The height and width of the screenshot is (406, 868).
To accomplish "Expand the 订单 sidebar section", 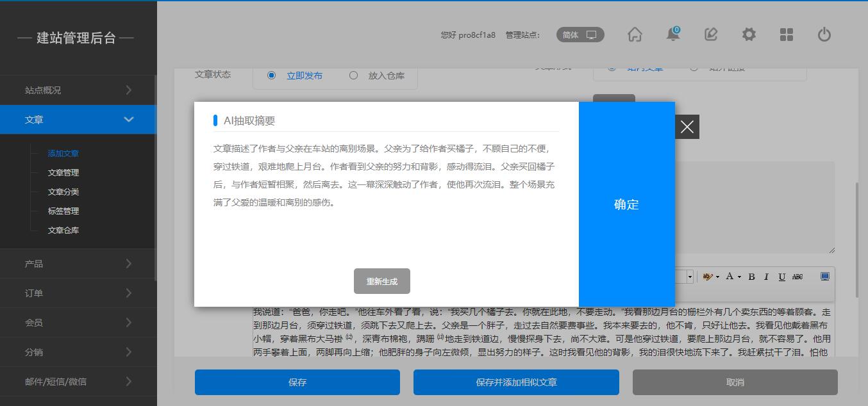I will 77,293.
